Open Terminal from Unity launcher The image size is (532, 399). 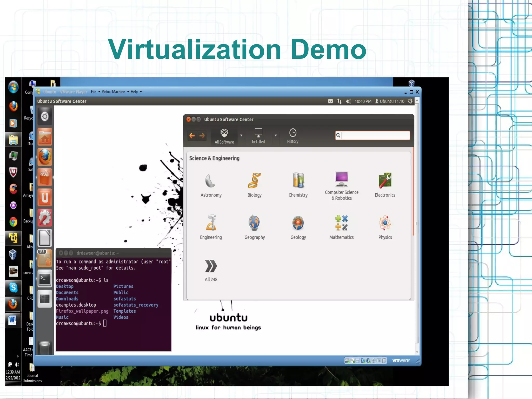pos(45,278)
